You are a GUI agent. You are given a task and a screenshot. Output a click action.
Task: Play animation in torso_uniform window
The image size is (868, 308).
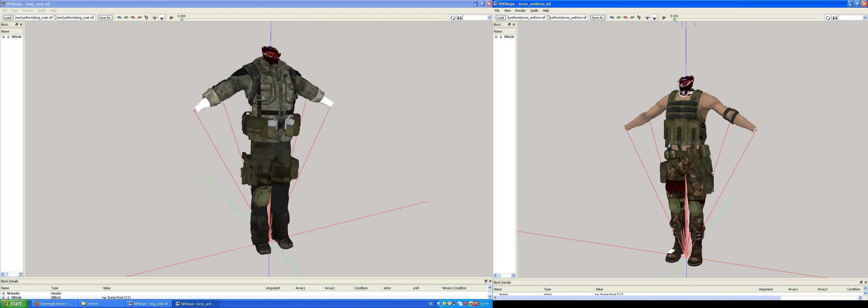pos(664,18)
